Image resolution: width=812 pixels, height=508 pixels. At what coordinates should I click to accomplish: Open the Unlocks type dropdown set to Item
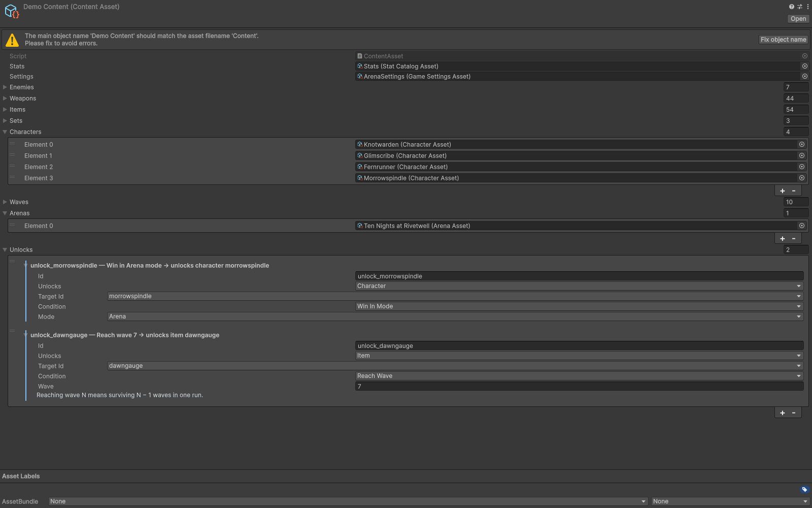click(x=579, y=356)
